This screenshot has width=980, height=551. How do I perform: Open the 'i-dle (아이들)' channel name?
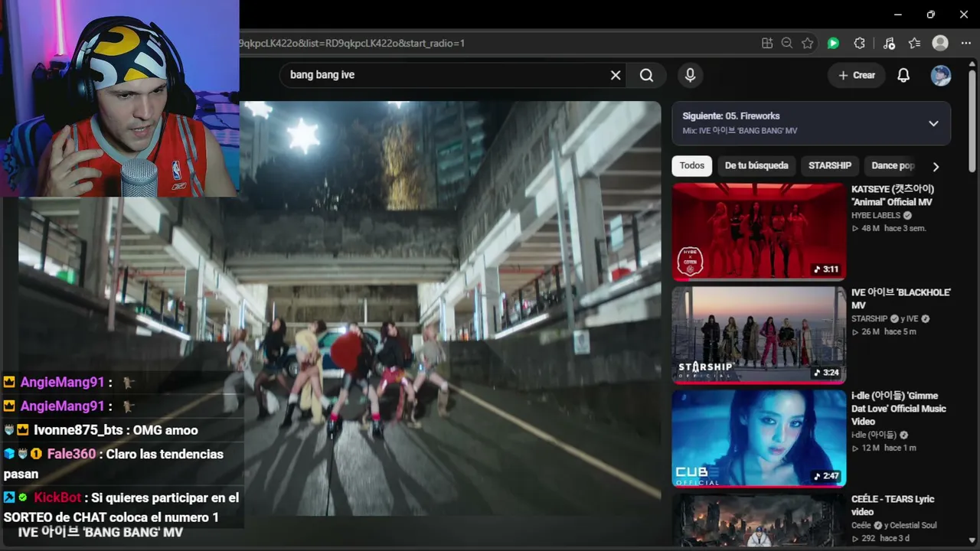[874, 435]
